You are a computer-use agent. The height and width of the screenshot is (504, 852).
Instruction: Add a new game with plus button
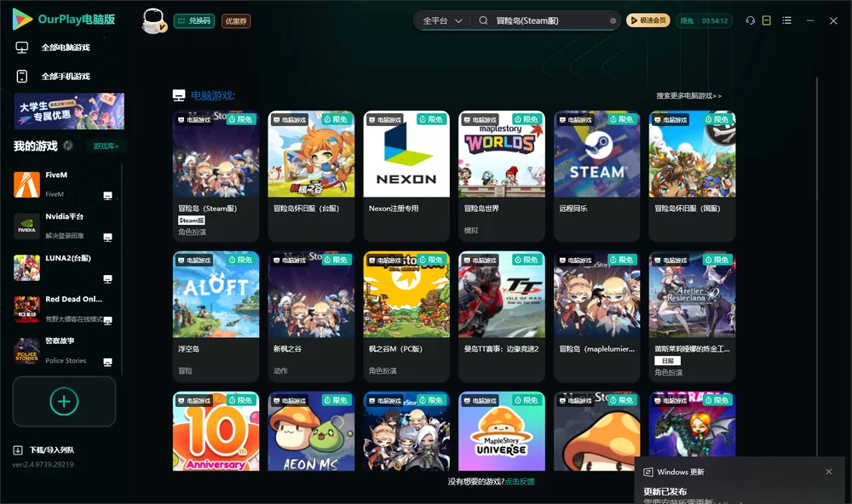tap(64, 401)
